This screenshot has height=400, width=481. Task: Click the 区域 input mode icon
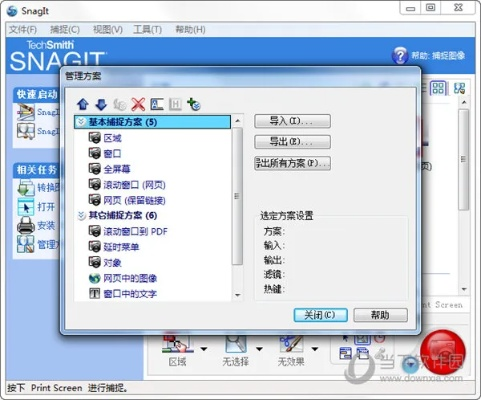[x=177, y=343]
